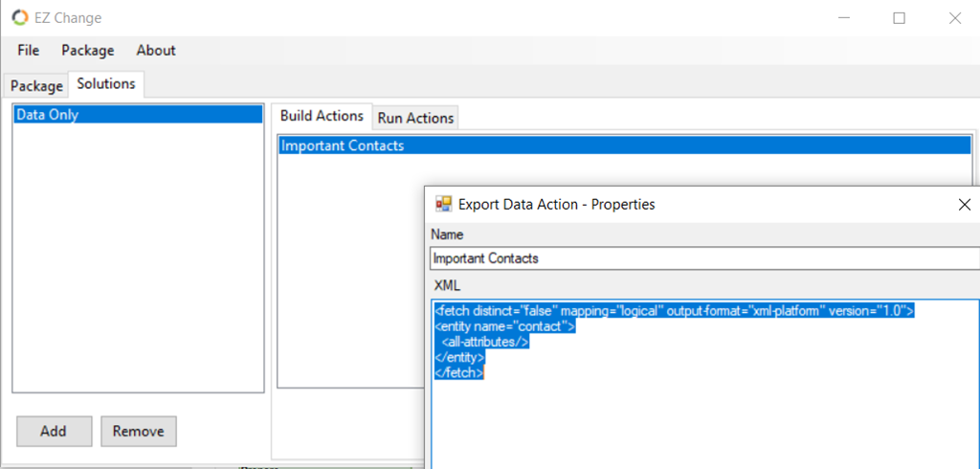Maximize the EZ Change window
The height and width of the screenshot is (469, 980).
click(x=899, y=18)
